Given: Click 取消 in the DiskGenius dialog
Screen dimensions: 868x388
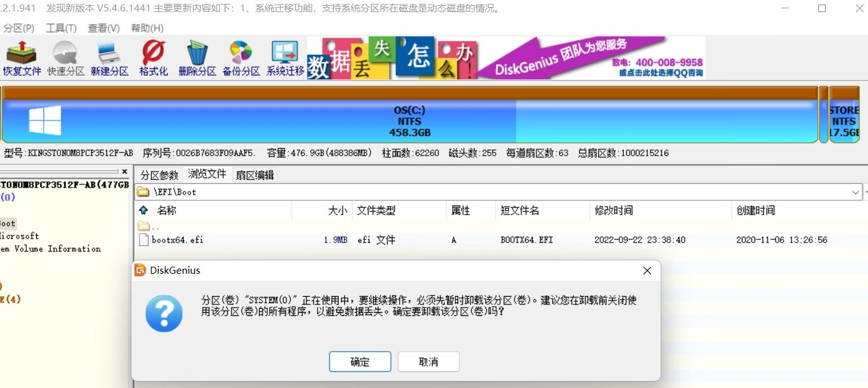Looking at the screenshot, I should click(429, 362).
